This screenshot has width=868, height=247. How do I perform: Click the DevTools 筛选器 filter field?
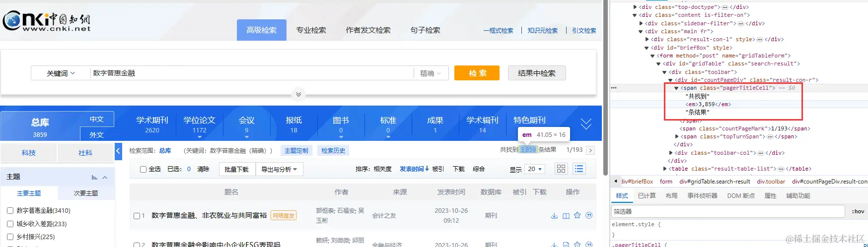728,211
